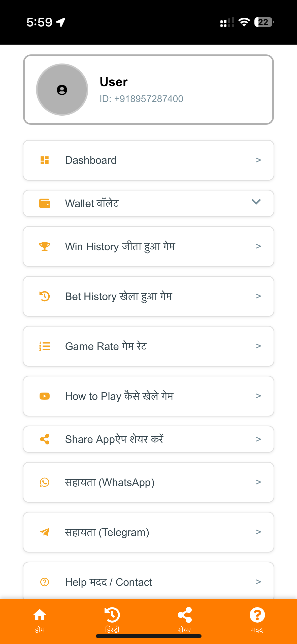Image resolution: width=297 pixels, height=644 pixels.
Task: Open the Help question-mark tab
Action: click(257, 620)
